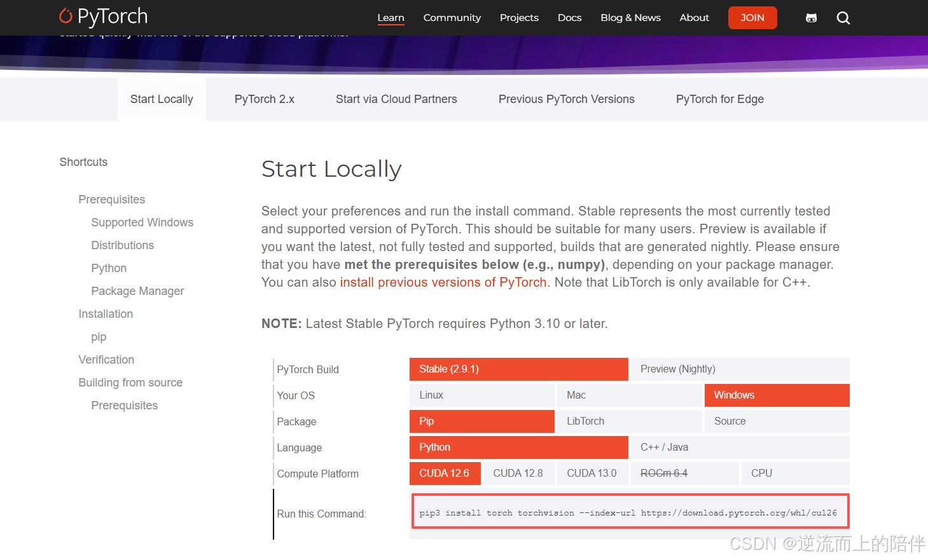Image resolution: width=928 pixels, height=560 pixels.
Task: Click the Your OS row label
Action: [x=296, y=396]
